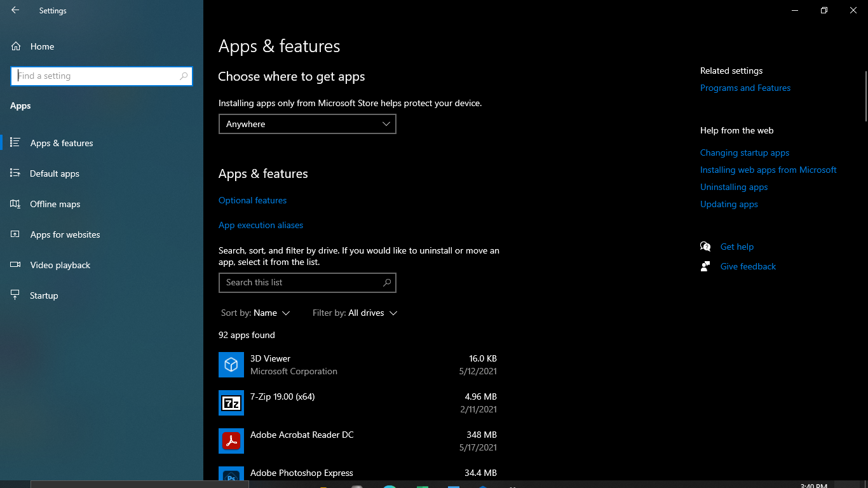Open Apps for websites settings

click(102, 234)
